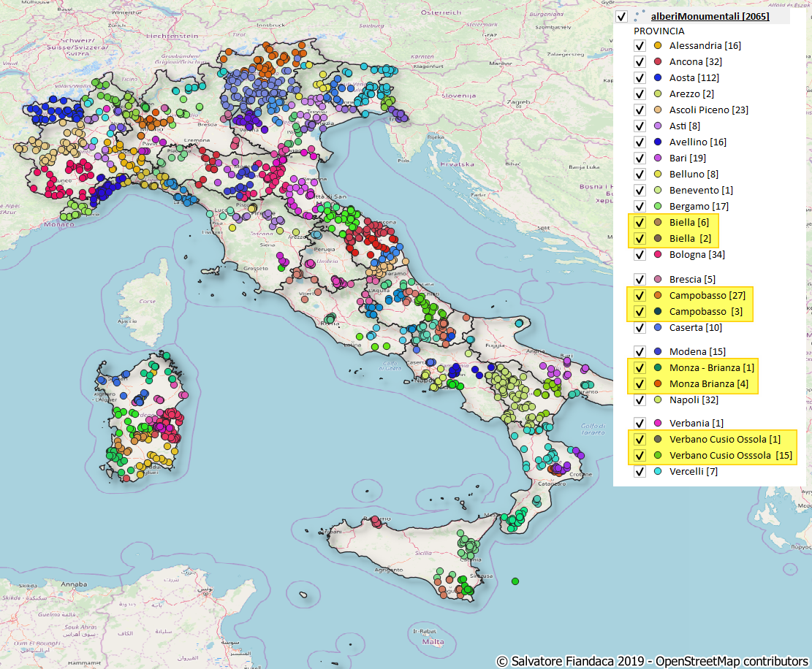Viewport: 812px width, 669px height.
Task: Disable the Napoli [32] checkbox
Action: click(x=640, y=400)
